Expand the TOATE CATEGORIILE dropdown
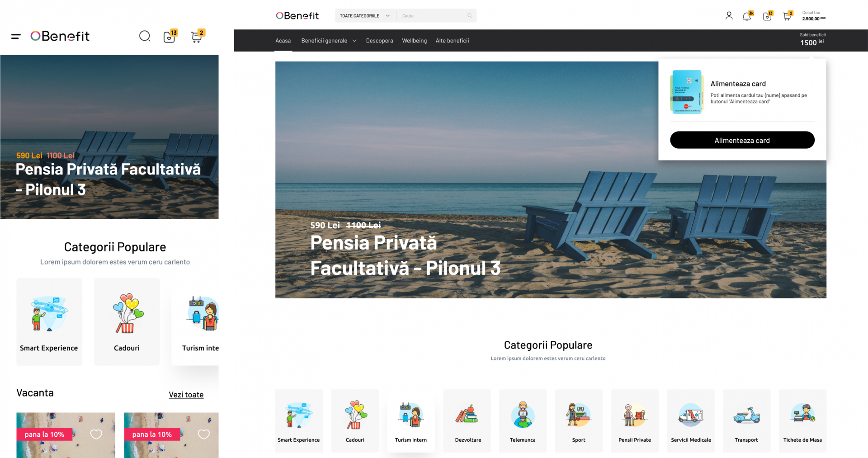The image size is (868, 458). coord(365,16)
